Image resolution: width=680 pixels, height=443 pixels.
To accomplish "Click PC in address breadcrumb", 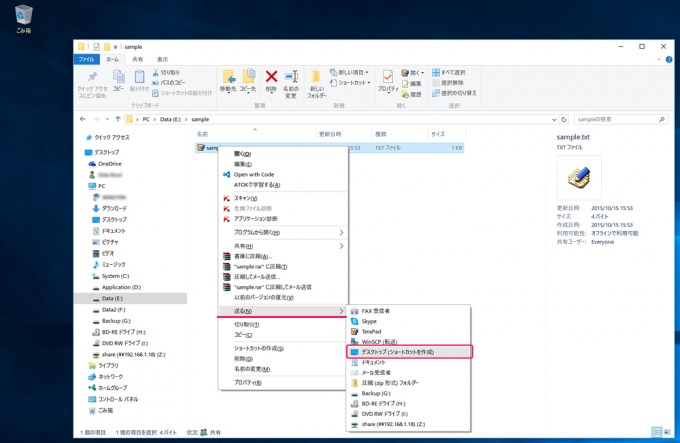I will tap(146, 119).
